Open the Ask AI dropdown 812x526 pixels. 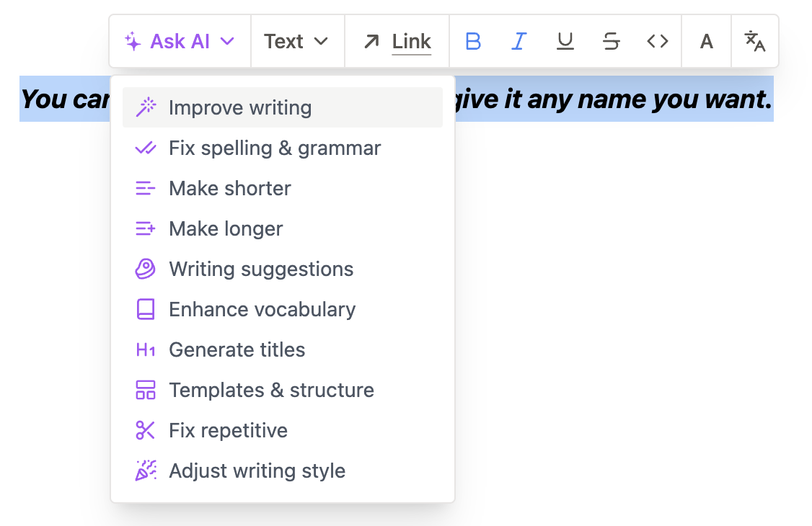pos(180,42)
